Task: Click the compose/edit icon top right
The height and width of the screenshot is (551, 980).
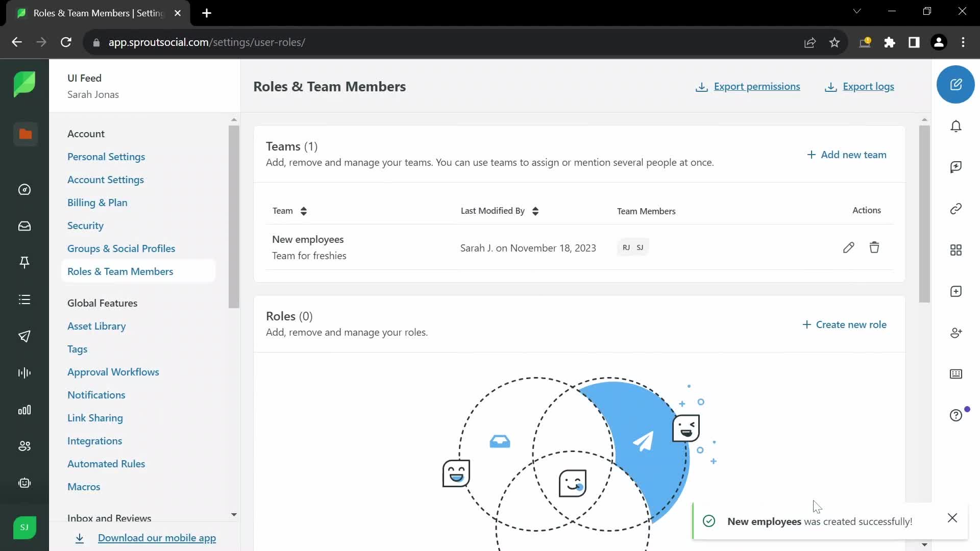Action: pyautogui.click(x=956, y=85)
